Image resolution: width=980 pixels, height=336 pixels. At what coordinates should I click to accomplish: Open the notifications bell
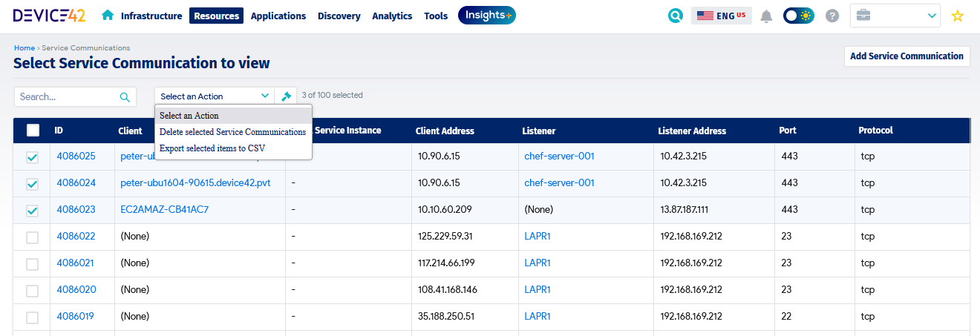coord(766,16)
